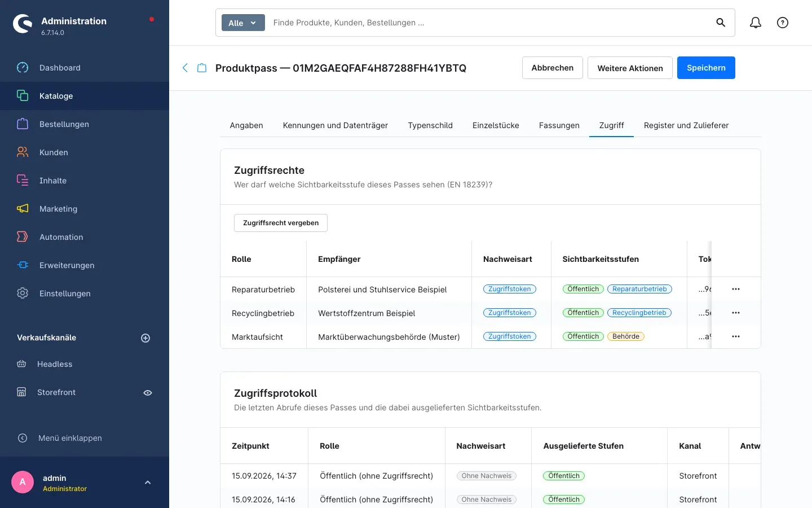Click the admin avatar circle
Viewport: 812px width, 508px height.
coord(23,482)
